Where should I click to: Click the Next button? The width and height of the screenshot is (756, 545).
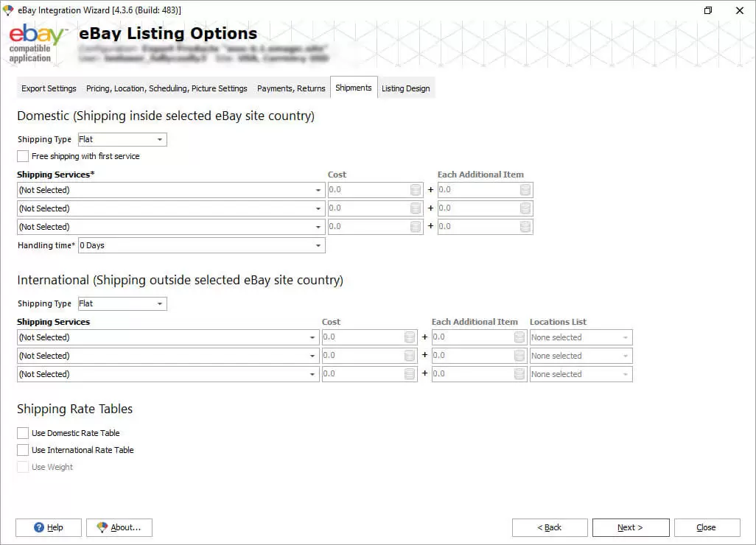pos(630,527)
